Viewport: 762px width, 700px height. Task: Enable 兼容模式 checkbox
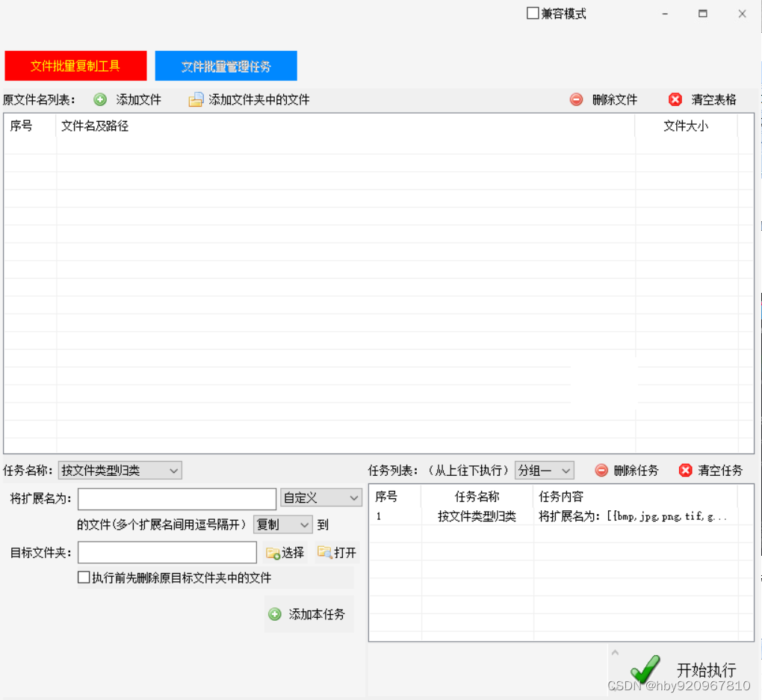[x=533, y=13]
